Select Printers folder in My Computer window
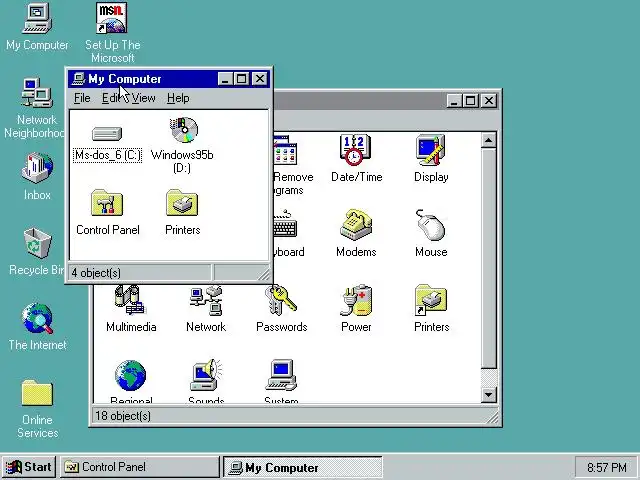 (x=182, y=203)
